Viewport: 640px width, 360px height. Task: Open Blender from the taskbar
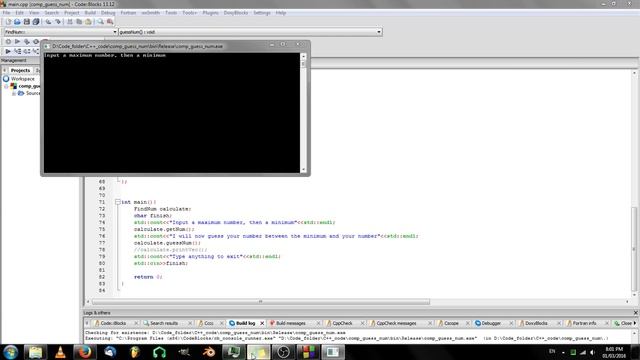[x=209, y=352]
